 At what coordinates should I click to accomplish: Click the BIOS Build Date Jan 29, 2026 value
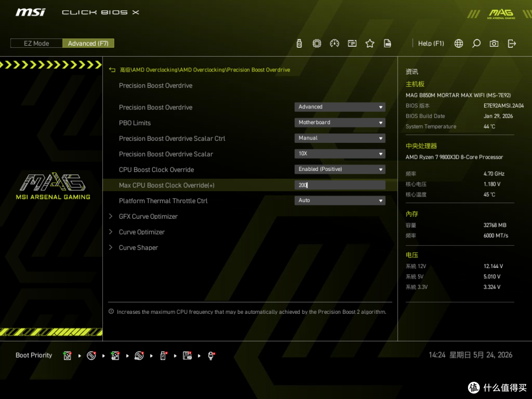(x=498, y=116)
